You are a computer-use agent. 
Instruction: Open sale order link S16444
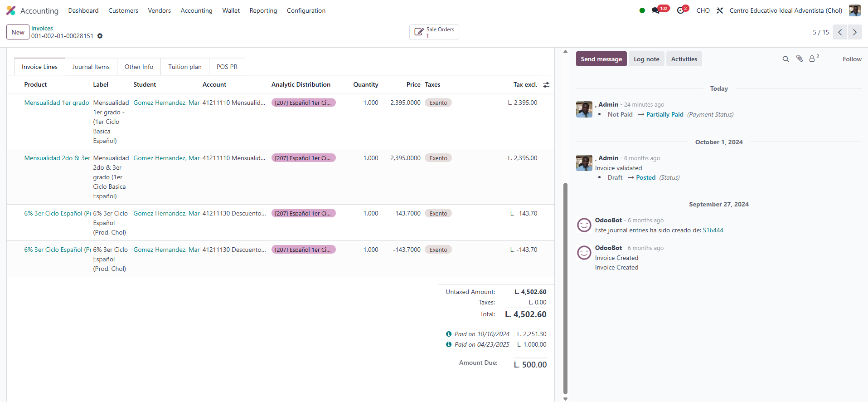tap(713, 230)
